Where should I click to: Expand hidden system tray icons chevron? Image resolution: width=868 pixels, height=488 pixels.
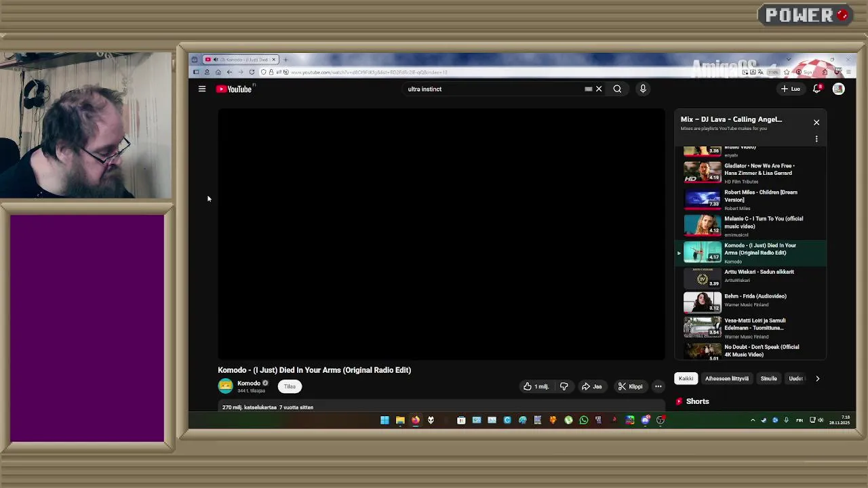pyautogui.click(x=753, y=420)
